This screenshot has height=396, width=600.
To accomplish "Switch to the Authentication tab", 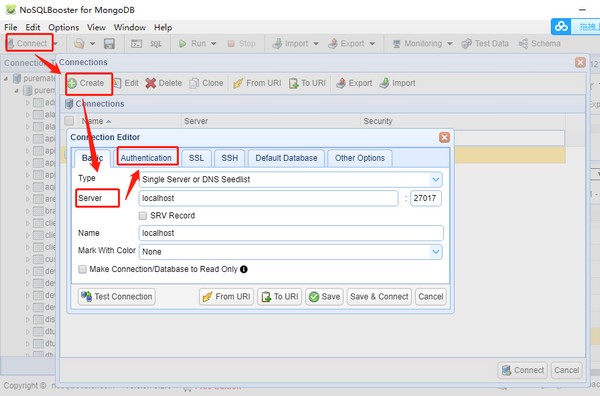I will click(x=146, y=158).
